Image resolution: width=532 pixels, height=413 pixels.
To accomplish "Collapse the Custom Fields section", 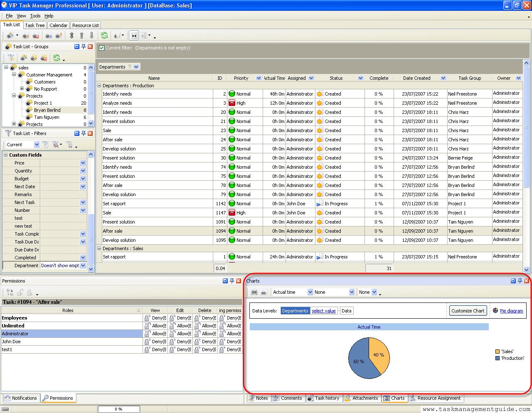I will coord(6,155).
